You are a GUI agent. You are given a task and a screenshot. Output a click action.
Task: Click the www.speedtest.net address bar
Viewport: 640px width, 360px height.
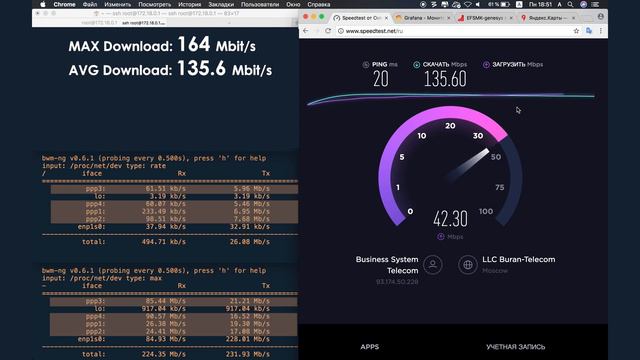click(457, 31)
